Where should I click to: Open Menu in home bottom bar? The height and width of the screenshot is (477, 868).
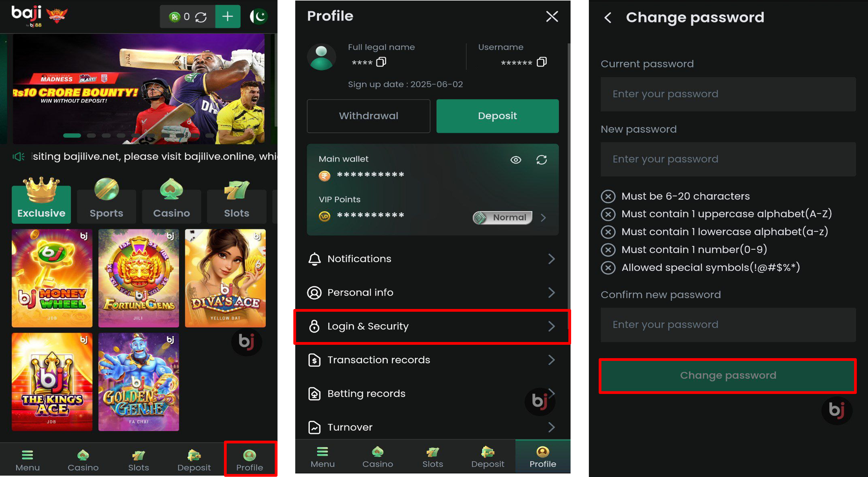[28, 461]
